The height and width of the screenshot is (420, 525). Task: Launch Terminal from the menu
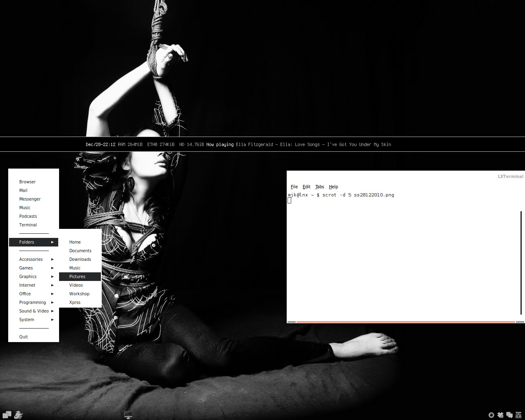[34, 225]
